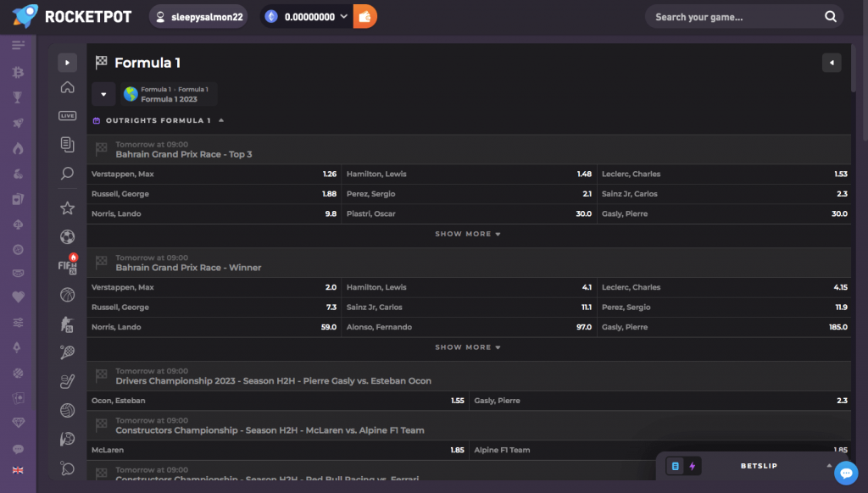Viewport: 868px width, 493px height.
Task: Open the hamburger menu in the purple sidebar
Action: tap(19, 45)
